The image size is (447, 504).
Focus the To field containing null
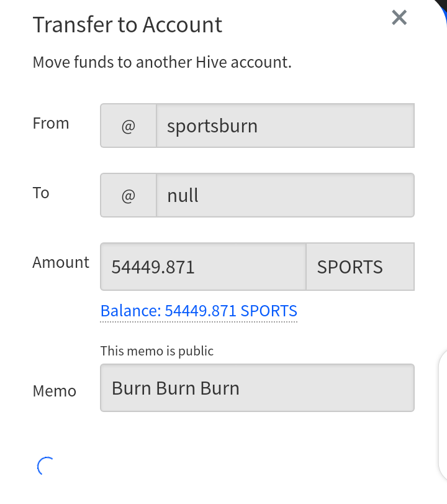(285, 195)
